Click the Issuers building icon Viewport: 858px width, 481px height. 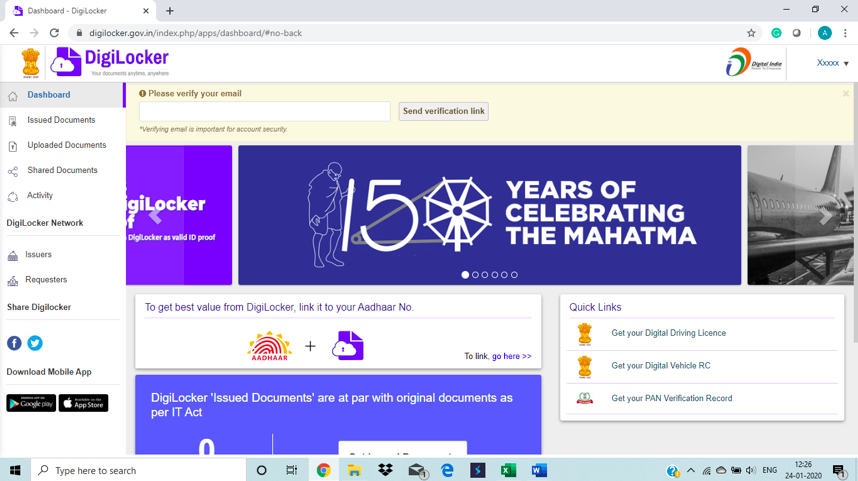click(13, 256)
